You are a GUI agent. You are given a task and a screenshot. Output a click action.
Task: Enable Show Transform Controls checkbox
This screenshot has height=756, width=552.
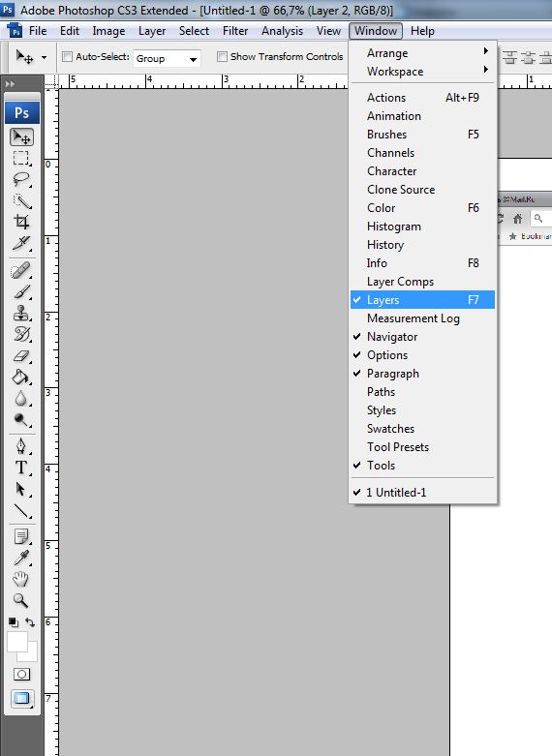click(222, 57)
